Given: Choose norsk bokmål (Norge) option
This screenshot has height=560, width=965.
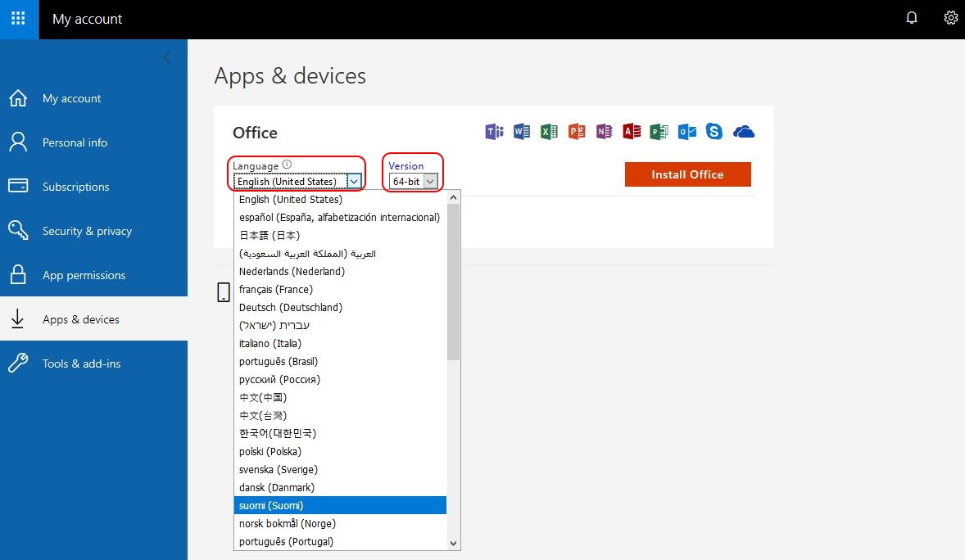Looking at the screenshot, I should coord(340,523).
